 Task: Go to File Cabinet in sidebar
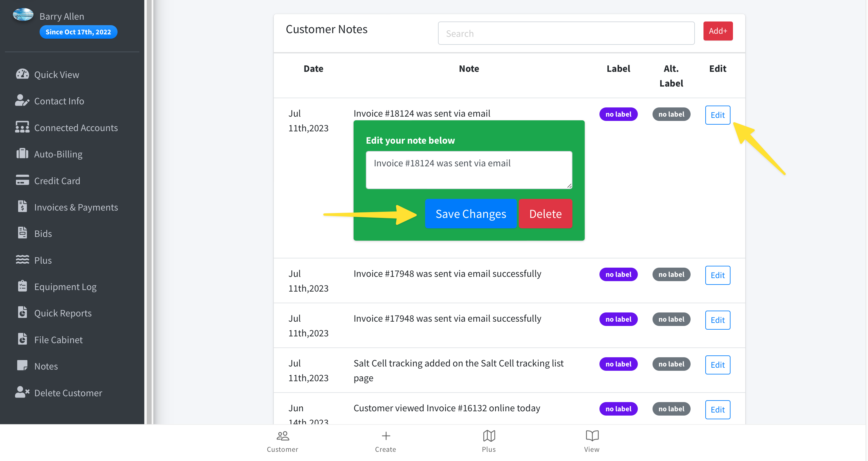click(x=58, y=340)
